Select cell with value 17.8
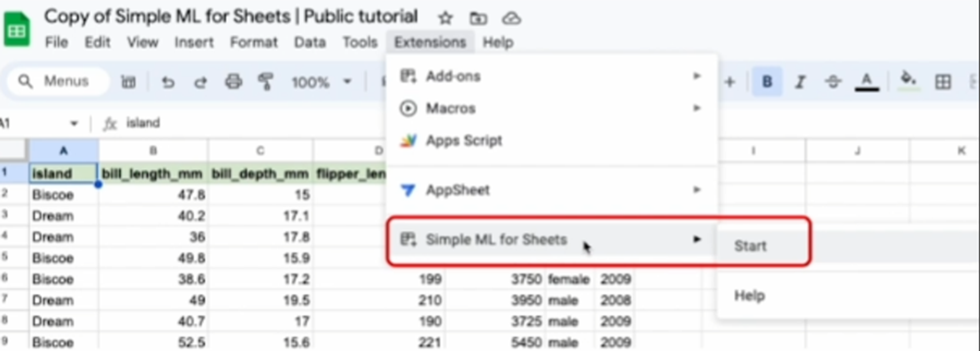Viewport: 980px width, 351px height. (260, 237)
